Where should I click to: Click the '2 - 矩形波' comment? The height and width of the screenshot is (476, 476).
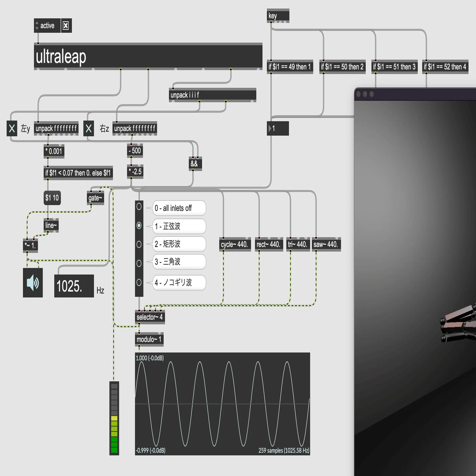tap(179, 244)
